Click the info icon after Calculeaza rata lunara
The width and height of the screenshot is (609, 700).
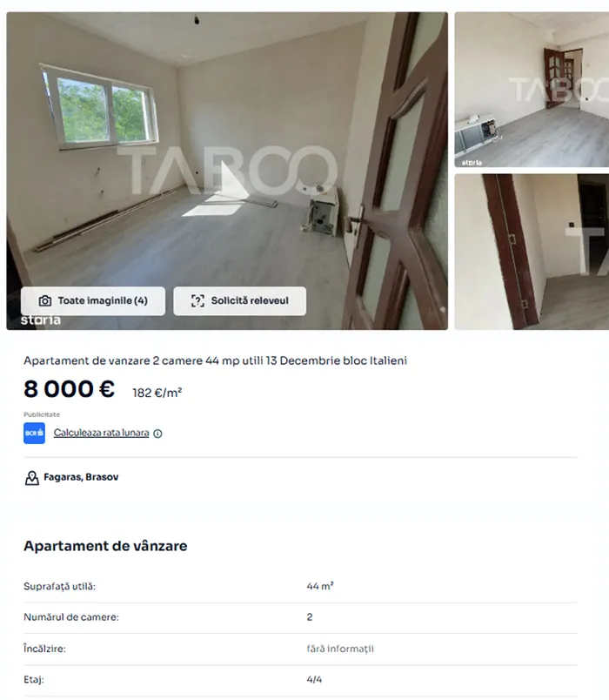tap(158, 434)
